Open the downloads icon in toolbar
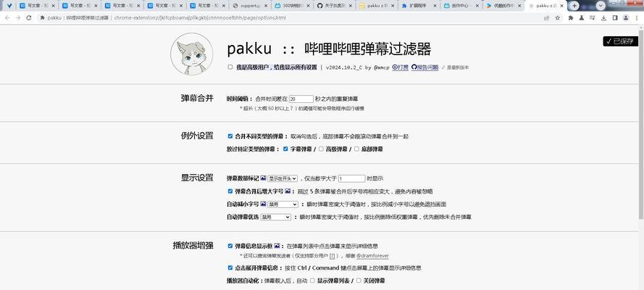This screenshot has height=290, width=644. pyautogui.click(x=603, y=17)
